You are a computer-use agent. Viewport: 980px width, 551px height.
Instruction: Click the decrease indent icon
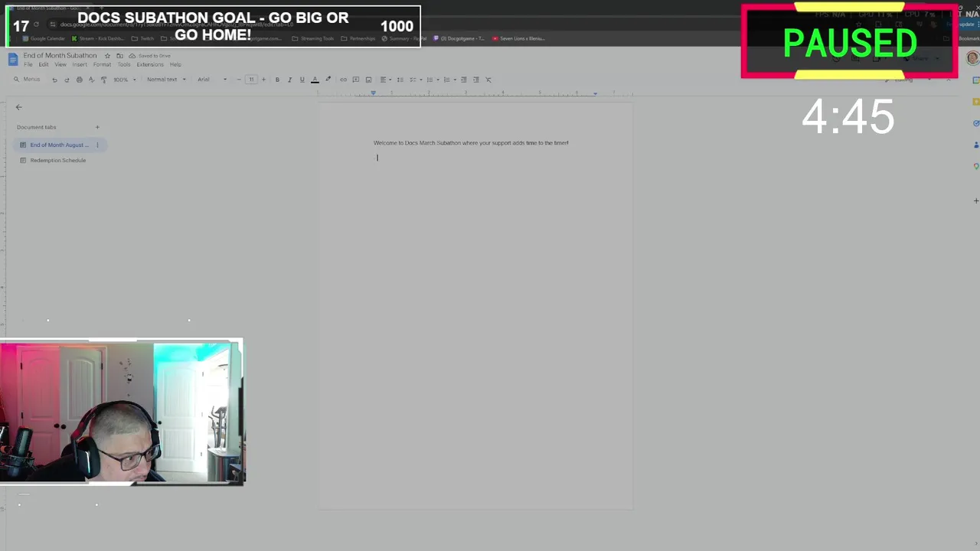tap(463, 80)
